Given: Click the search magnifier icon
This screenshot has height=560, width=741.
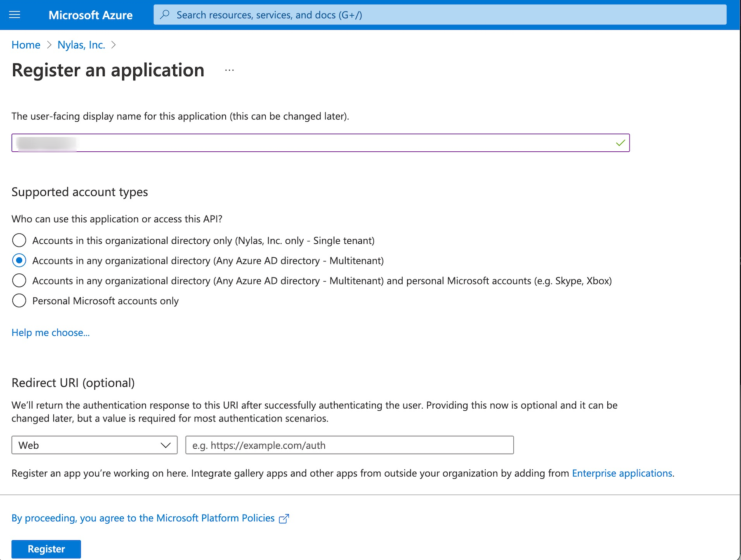Looking at the screenshot, I should point(165,14).
